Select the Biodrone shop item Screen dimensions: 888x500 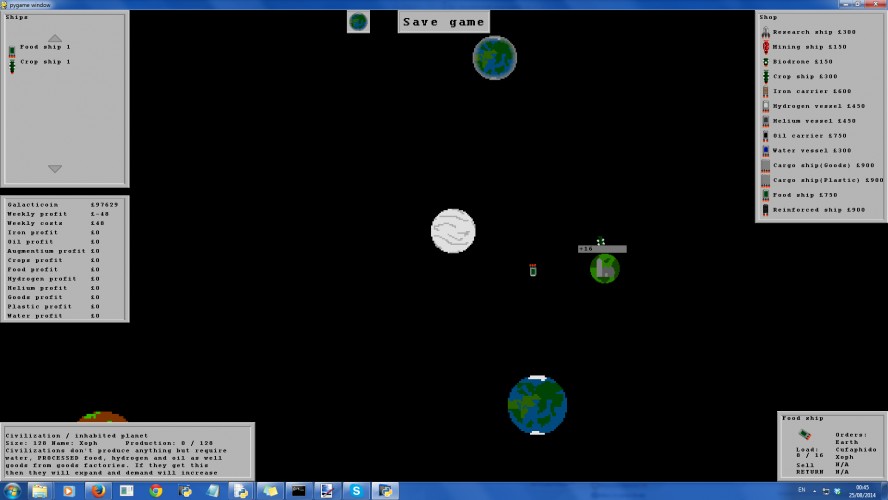tap(797, 62)
